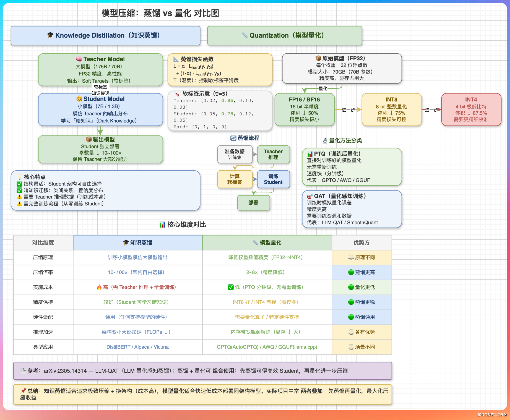
Task: Click the package icon beside 输出模型
Action: 89,139
